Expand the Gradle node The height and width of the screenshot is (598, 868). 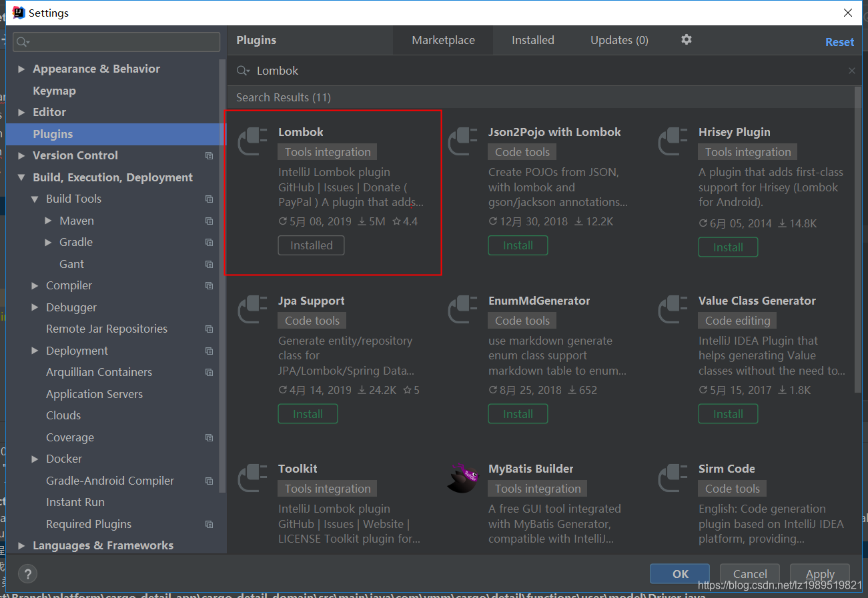point(48,242)
